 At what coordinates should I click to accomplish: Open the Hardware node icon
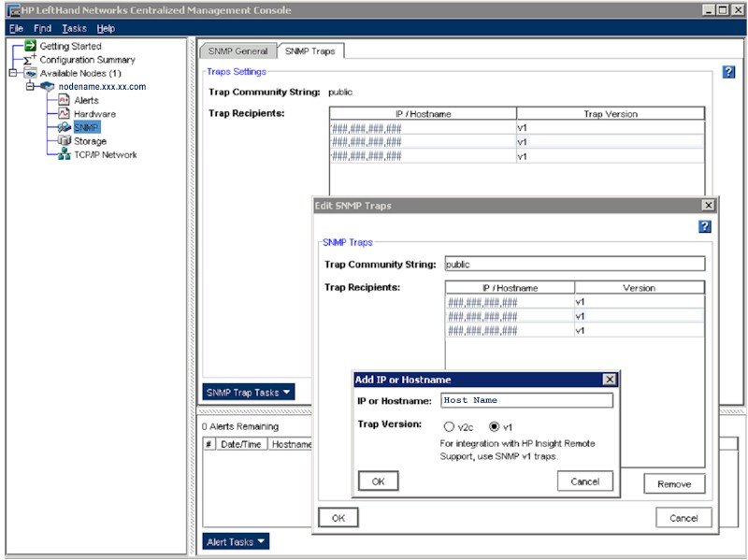coord(62,114)
